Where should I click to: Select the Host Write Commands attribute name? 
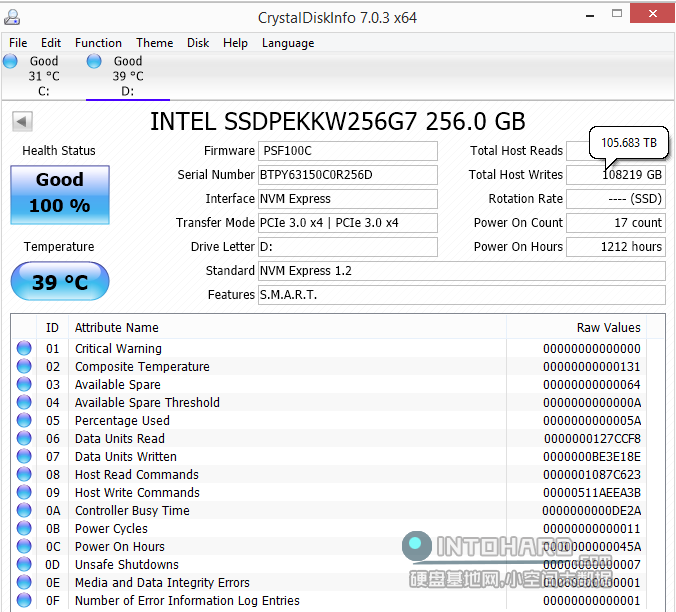(137, 493)
